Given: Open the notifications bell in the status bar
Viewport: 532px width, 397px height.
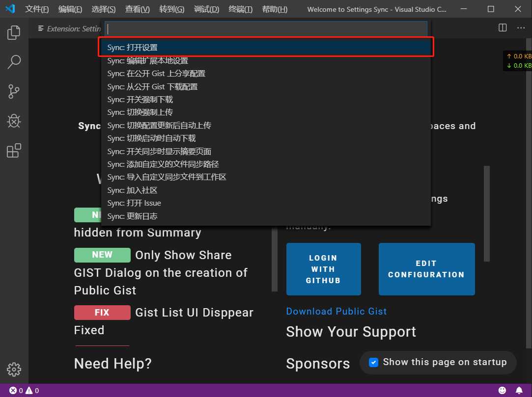Looking at the screenshot, I should click(519, 391).
